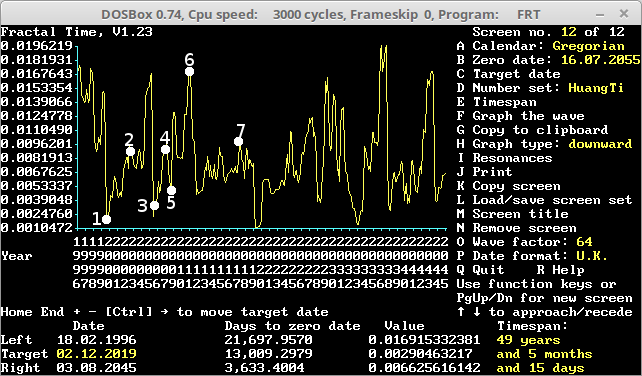Screen dimensions: 642x376
Task: Click days to zero value 21,697.9570
Action: (x=269, y=340)
